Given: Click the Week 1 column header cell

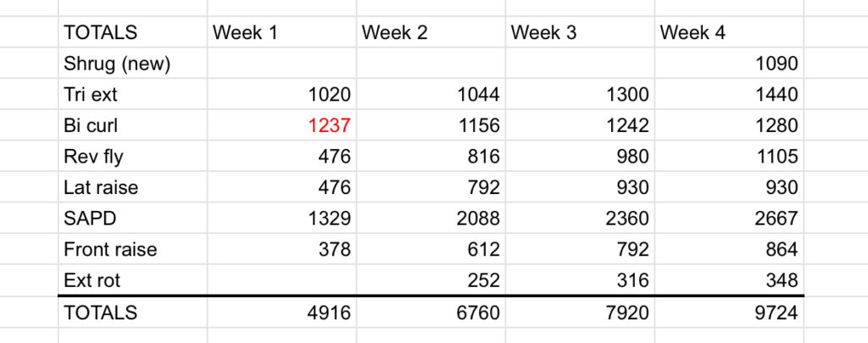Looking at the screenshot, I should 244,33.
